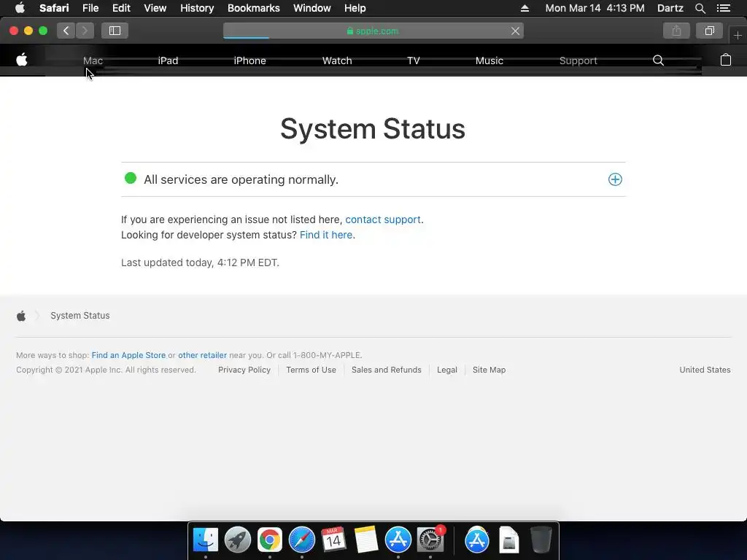Go to TV in Apple navigation
The width and height of the screenshot is (747, 560).
pos(413,61)
